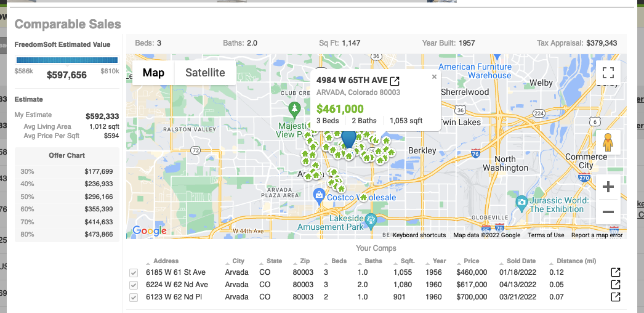The height and width of the screenshot is (313, 644).
Task: Uncheck the 6123 W 62 Nd Pl comp
Action: [134, 298]
